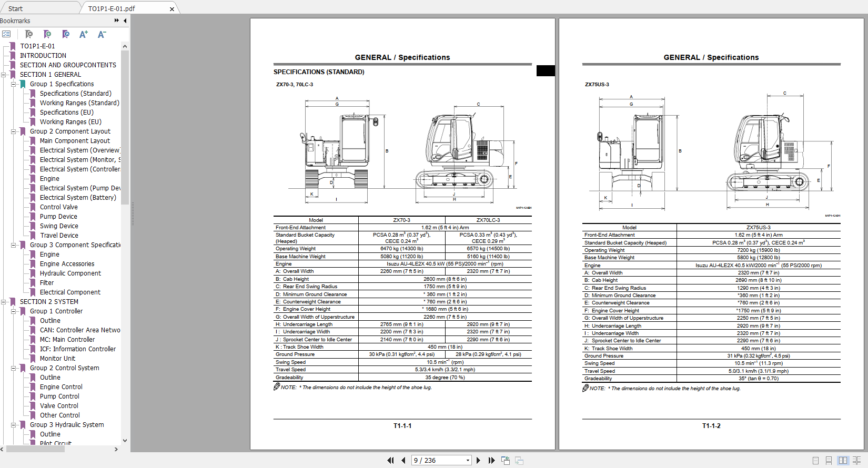This screenshot has width=868, height=468.
Task: Switch to single page view
Action: [x=815, y=461]
